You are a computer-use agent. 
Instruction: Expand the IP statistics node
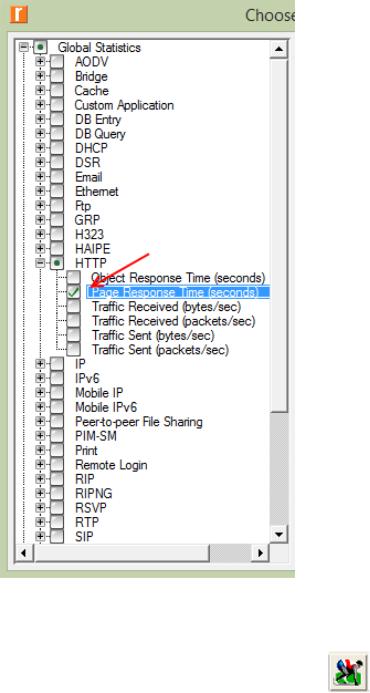click(40, 364)
